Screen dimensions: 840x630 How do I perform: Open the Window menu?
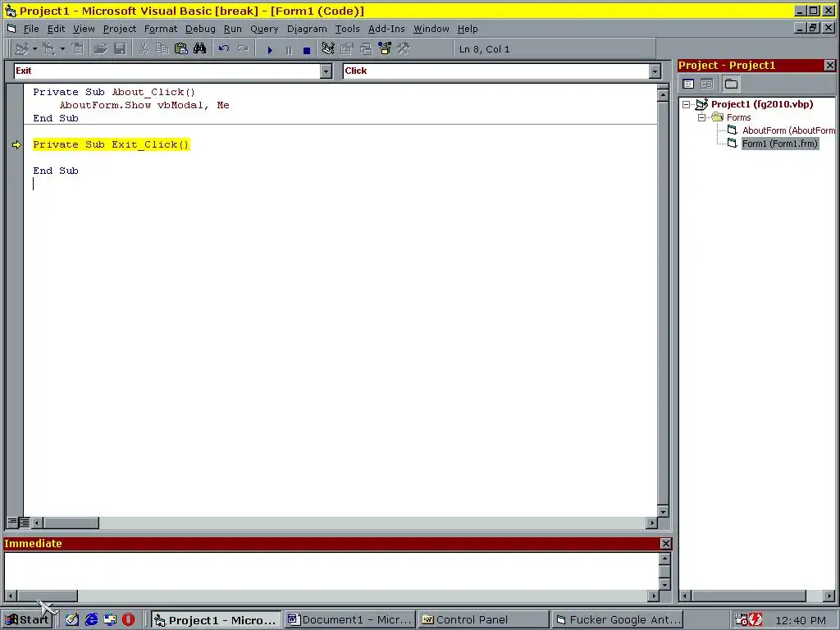coord(431,29)
